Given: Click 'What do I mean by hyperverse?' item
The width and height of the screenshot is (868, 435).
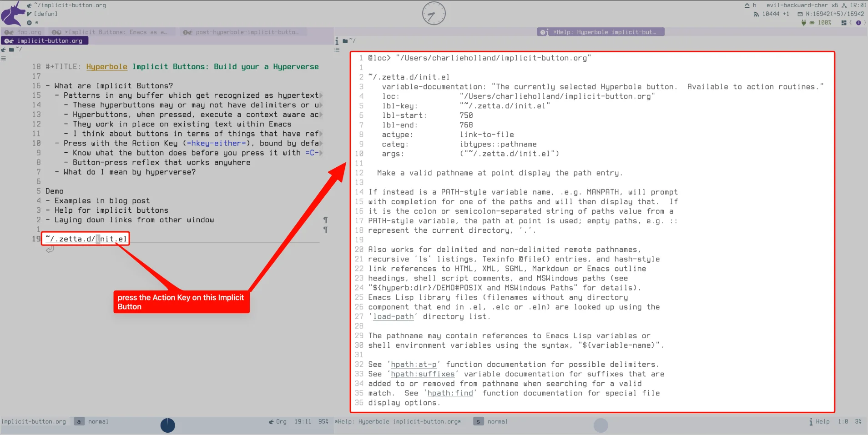Looking at the screenshot, I should (x=130, y=172).
